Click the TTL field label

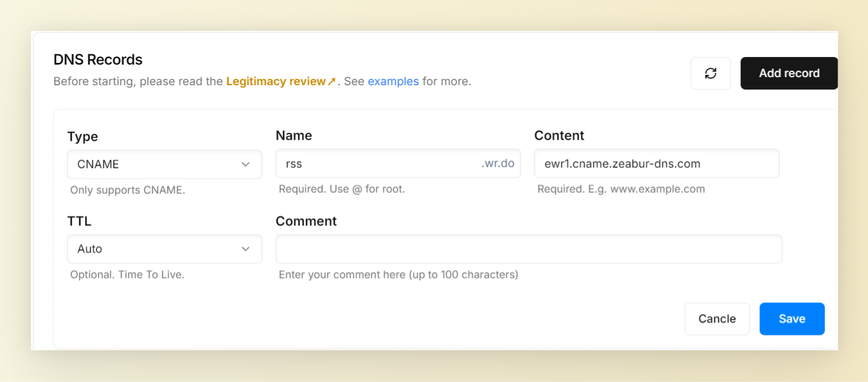pyautogui.click(x=79, y=221)
